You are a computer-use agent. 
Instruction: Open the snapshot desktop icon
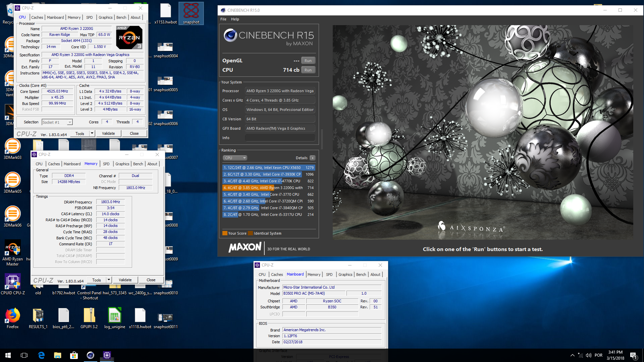(191, 13)
